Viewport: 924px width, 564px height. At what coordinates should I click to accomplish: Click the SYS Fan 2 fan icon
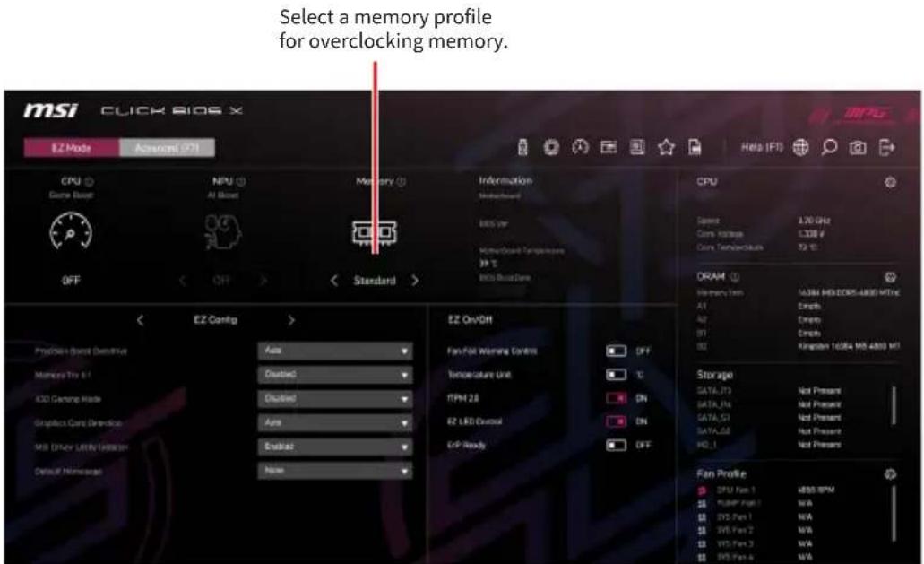(702, 531)
